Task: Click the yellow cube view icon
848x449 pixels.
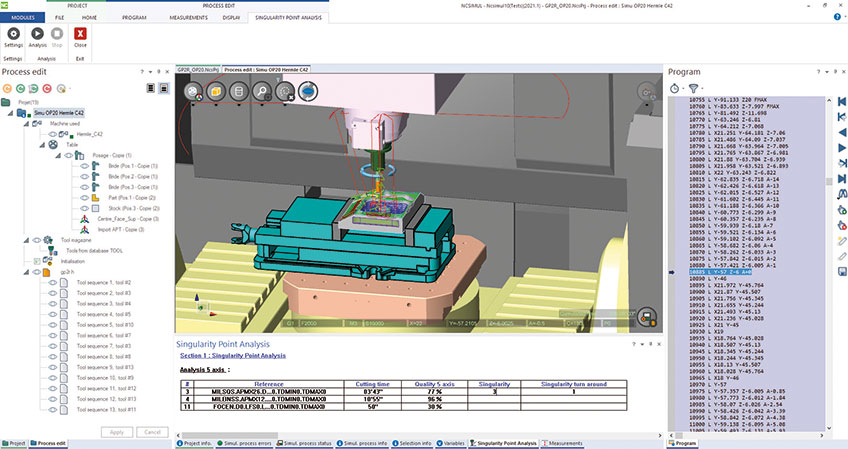Action: tap(215, 91)
